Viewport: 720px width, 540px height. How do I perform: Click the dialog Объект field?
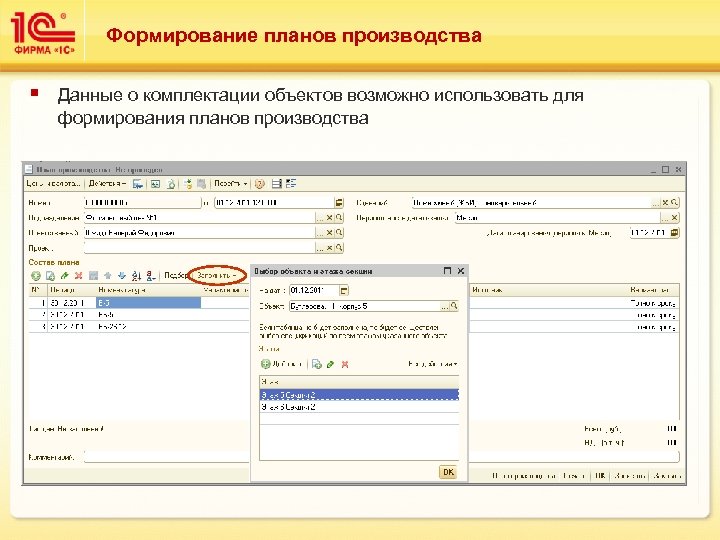click(x=365, y=306)
